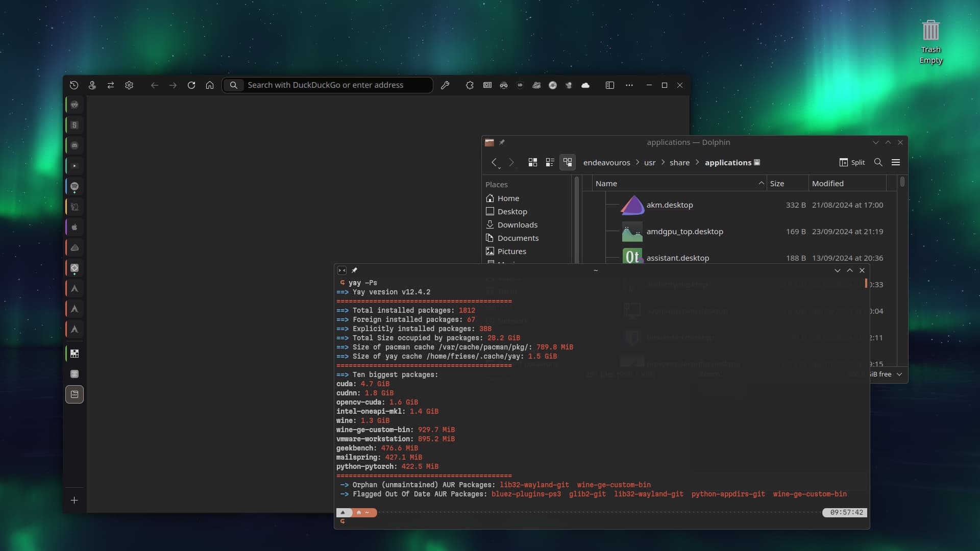Click the browser back arrow

coord(155,85)
